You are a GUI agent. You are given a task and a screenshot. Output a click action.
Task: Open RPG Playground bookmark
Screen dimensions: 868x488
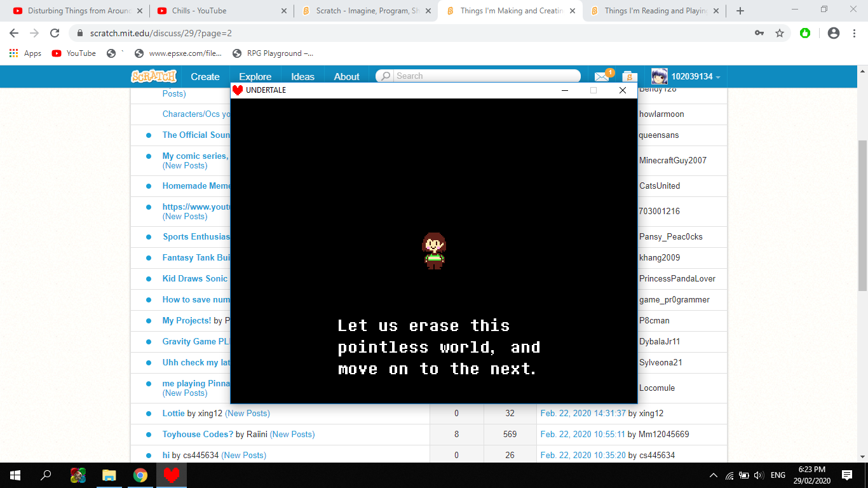tap(273, 53)
